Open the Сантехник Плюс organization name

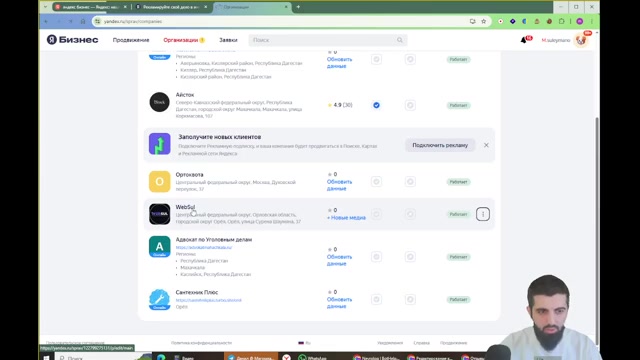point(197,292)
